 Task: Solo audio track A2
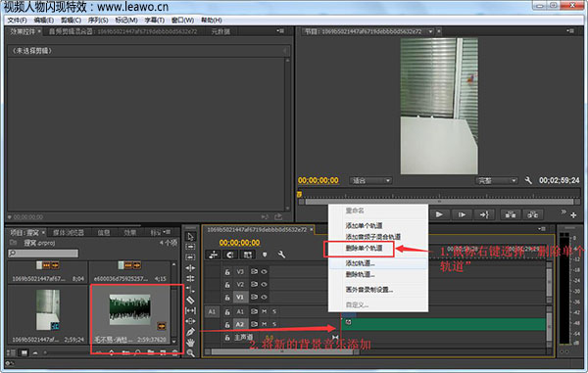click(274, 324)
